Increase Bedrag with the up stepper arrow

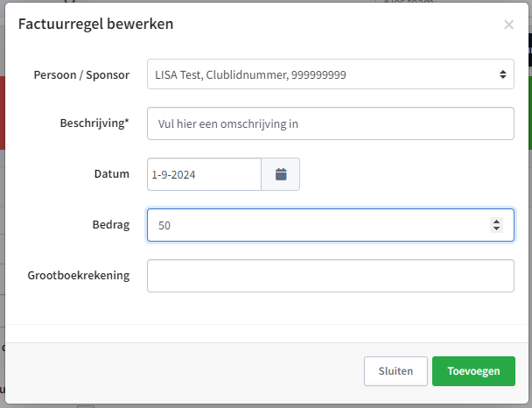point(496,222)
